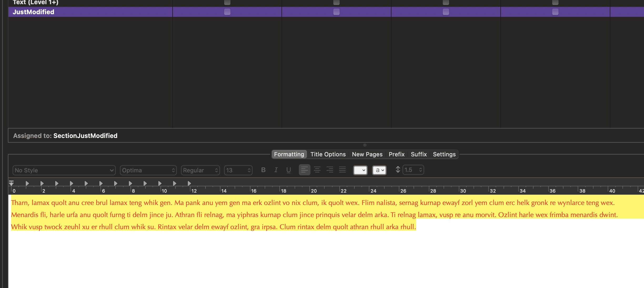Tick first checkbox in Text (Level 1+) row
This screenshot has width=644, height=288.
227,2
